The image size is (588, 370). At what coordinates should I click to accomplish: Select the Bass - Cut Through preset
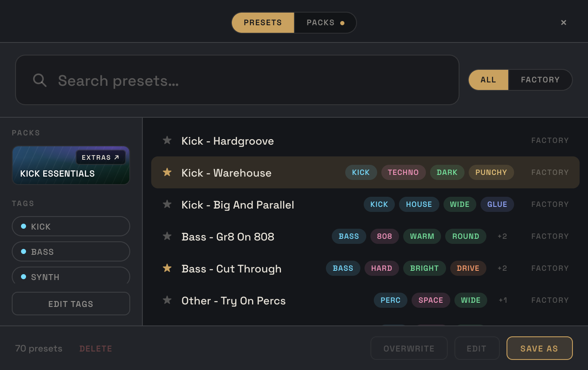click(x=231, y=269)
